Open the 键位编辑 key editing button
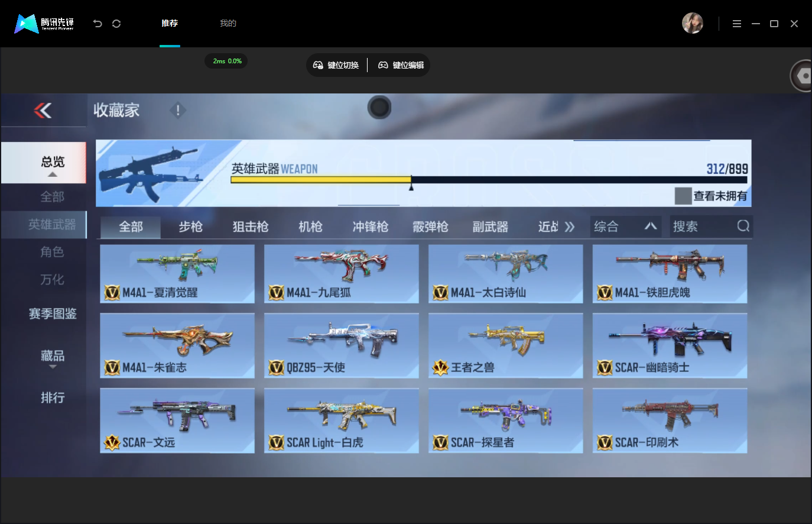The width and height of the screenshot is (812, 524). [401, 65]
